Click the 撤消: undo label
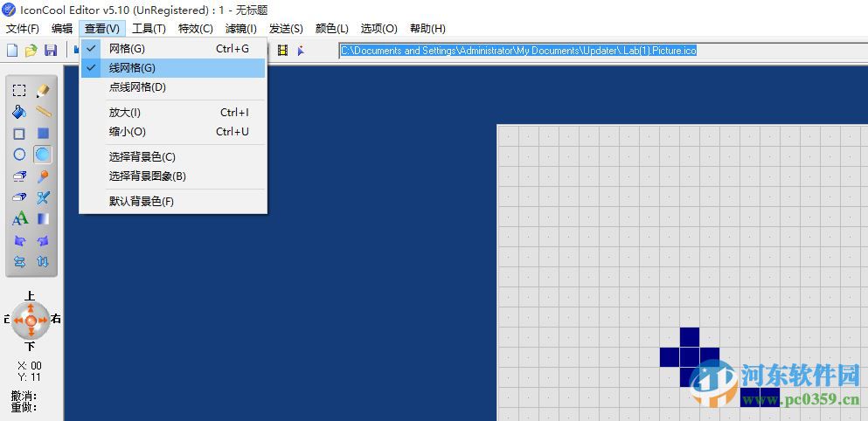 point(24,396)
